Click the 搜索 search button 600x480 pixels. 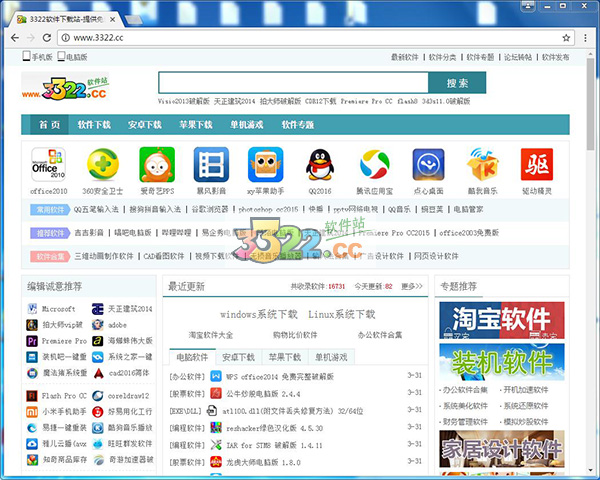click(x=457, y=83)
